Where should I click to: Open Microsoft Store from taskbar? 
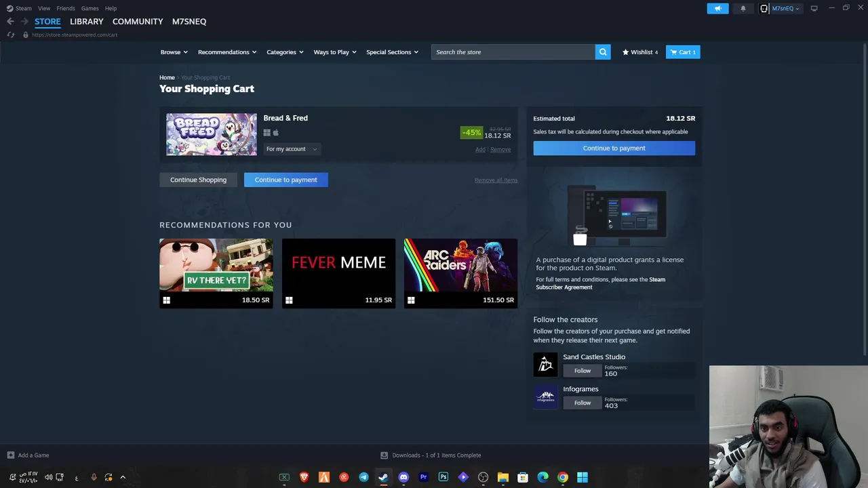tap(523, 477)
